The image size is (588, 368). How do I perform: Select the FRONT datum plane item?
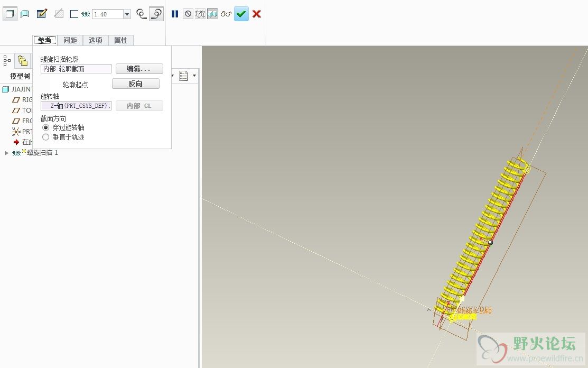click(x=22, y=121)
